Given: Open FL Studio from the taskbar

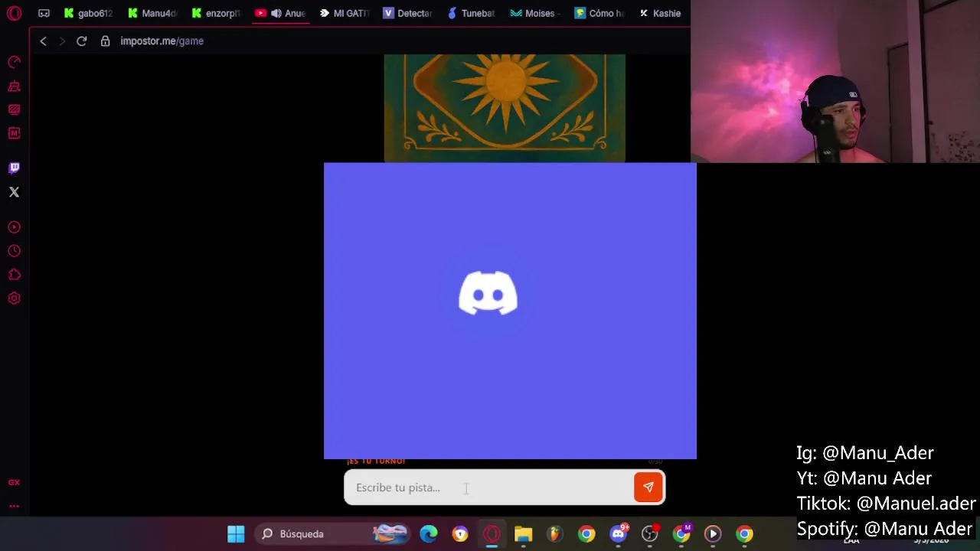Looking at the screenshot, I should tap(554, 533).
